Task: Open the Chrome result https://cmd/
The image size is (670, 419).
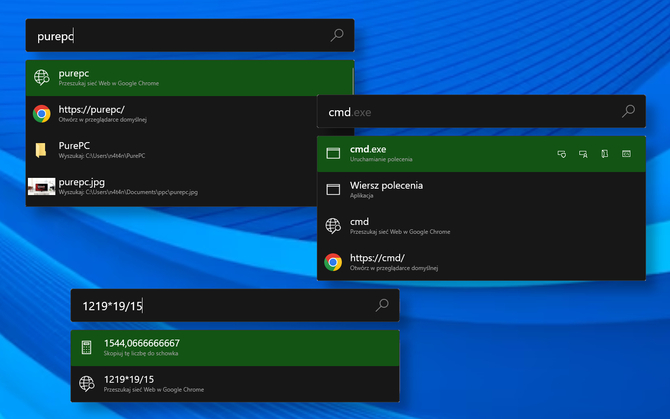Action: point(481,262)
